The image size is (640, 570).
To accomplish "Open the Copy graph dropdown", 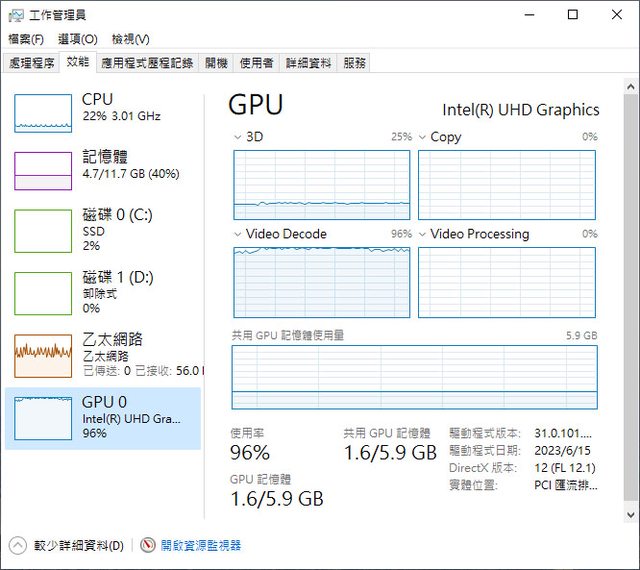I will click(x=421, y=137).
